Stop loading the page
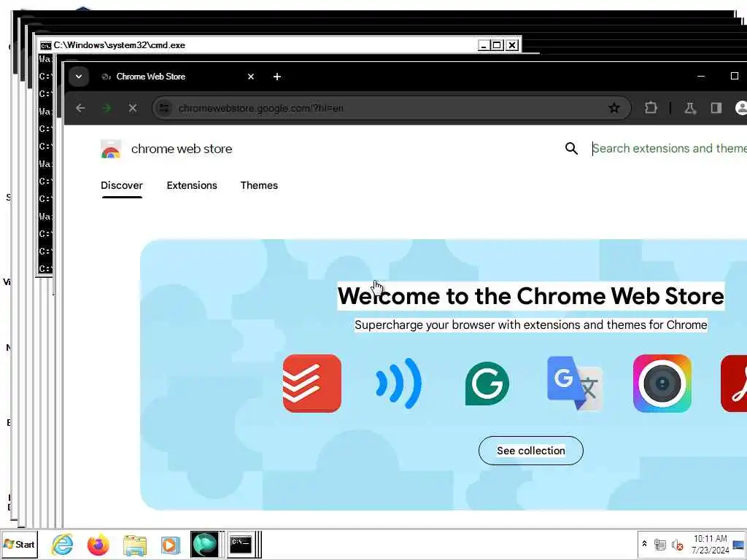Image resolution: width=747 pixels, height=560 pixels. click(133, 108)
